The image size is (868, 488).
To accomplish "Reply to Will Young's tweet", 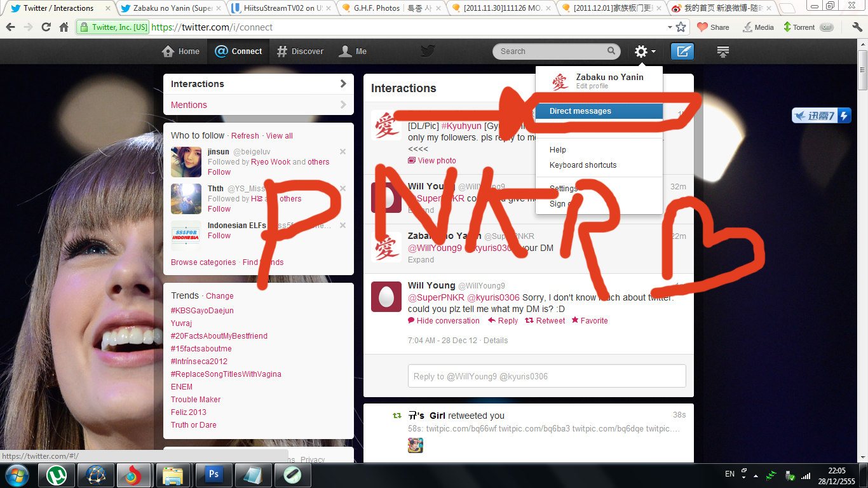I will click(503, 321).
